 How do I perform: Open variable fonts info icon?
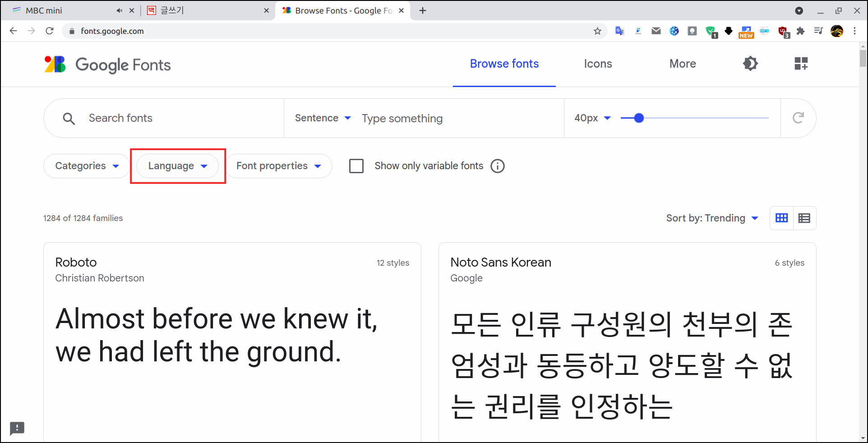coord(498,166)
